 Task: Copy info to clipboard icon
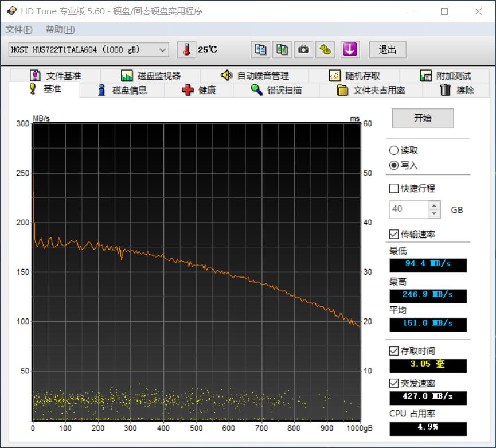[260, 50]
